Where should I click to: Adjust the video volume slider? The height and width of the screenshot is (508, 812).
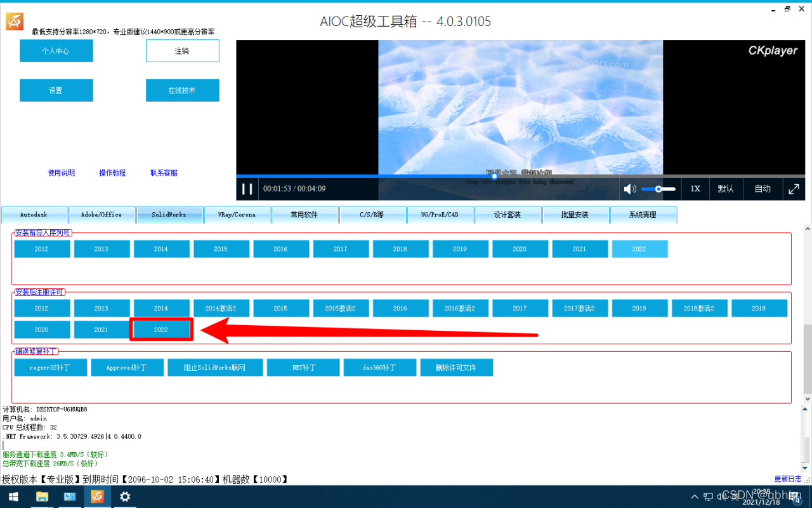[x=658, y=189]
